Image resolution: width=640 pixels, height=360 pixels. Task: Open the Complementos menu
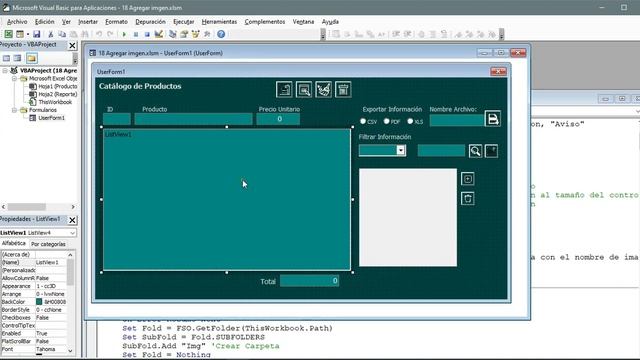[265, 22]
